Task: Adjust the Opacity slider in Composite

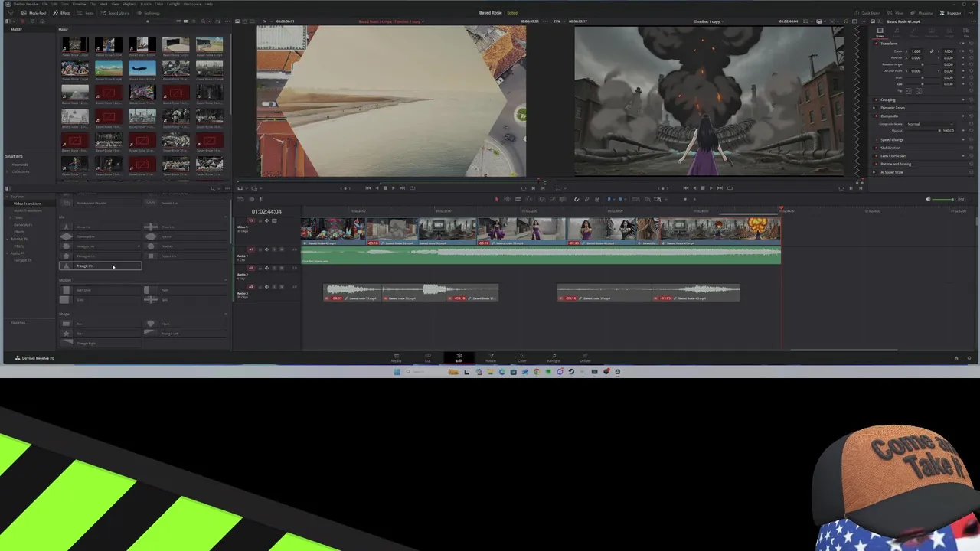Action: [x=923, y=131]
